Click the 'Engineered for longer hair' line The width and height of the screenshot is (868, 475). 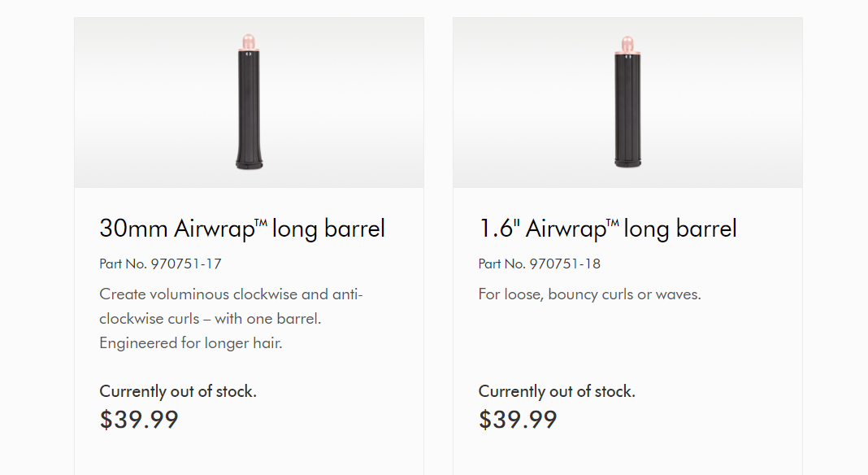pyautogui.click(x=191, y=342)
